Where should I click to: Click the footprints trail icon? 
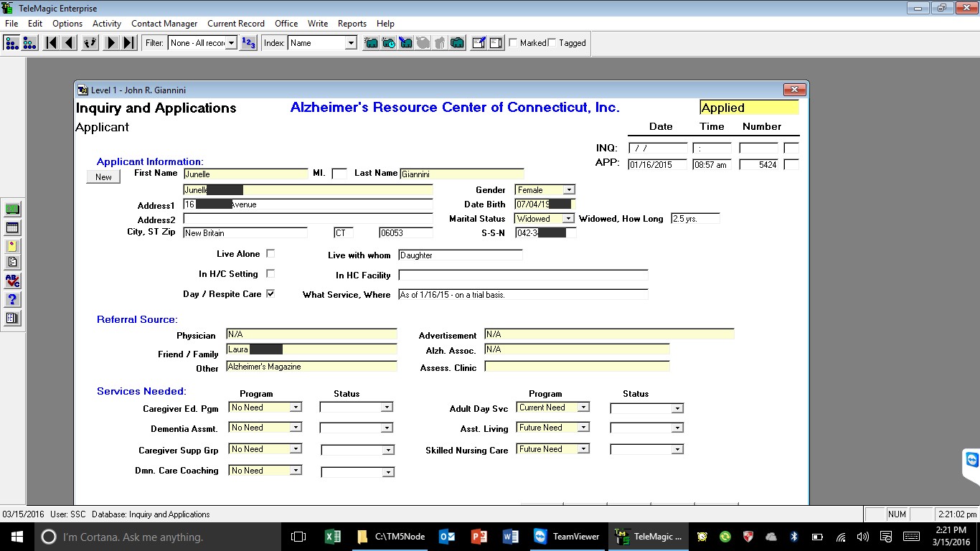[90, 43]
